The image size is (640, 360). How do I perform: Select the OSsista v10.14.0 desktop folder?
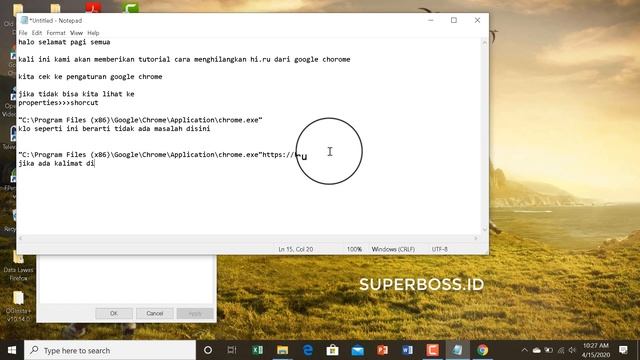click(18, 306)
